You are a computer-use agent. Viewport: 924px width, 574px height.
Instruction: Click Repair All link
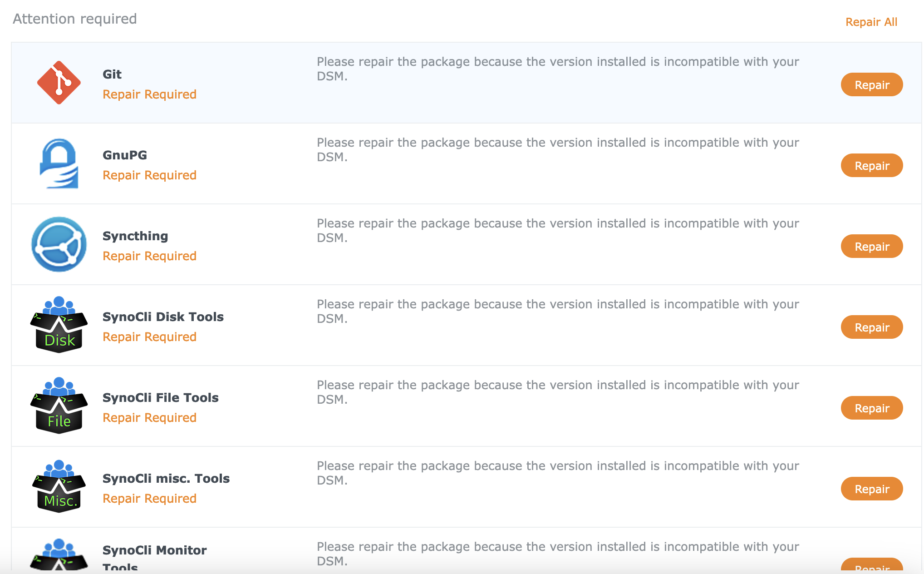coord(871,22)
